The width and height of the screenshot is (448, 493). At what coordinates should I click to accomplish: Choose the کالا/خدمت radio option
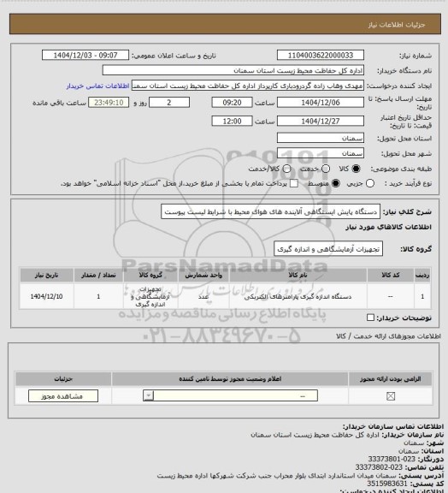click(x=286, y=169)
